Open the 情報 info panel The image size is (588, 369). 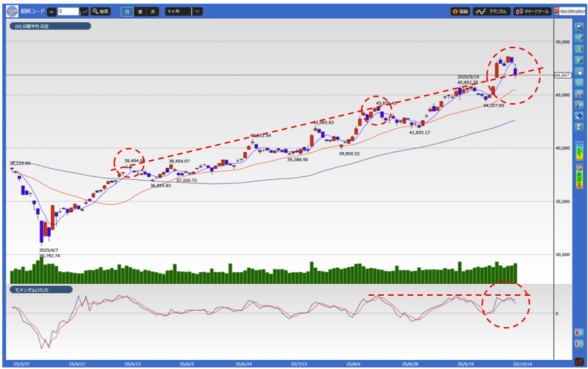460,11
